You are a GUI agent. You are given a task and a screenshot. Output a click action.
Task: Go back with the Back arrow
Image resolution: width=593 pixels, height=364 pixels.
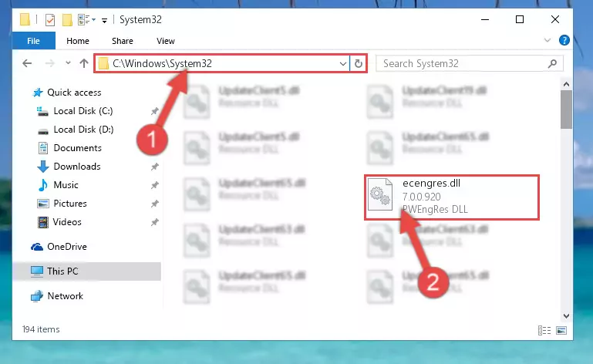27,63
